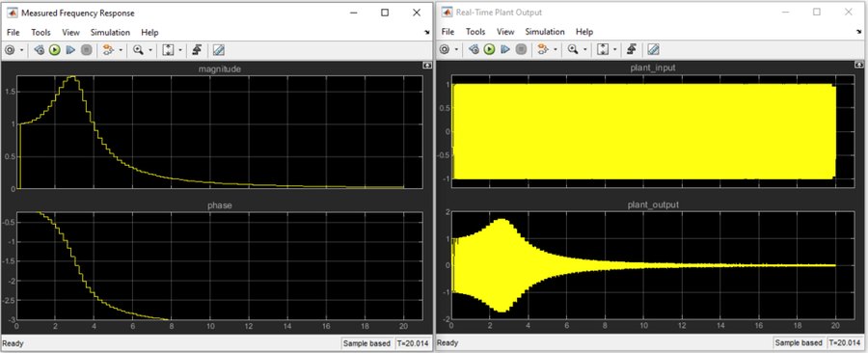Image resolution: width=868 pixels, height=353 pixels.
Task: Click the plant_input plot title
Action: (x=653, y=68)
